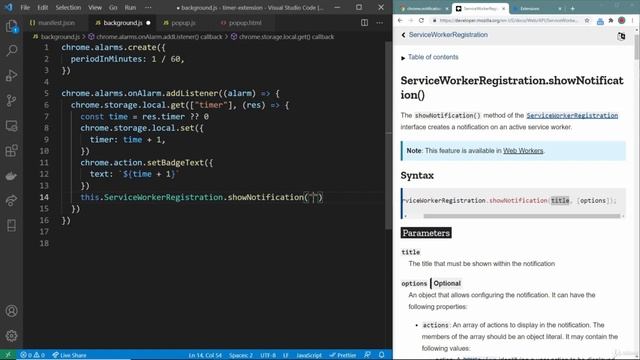Reload the MDN page in Chrome
The width and height of the screenshot is (640, 360).
pos(421,20)
